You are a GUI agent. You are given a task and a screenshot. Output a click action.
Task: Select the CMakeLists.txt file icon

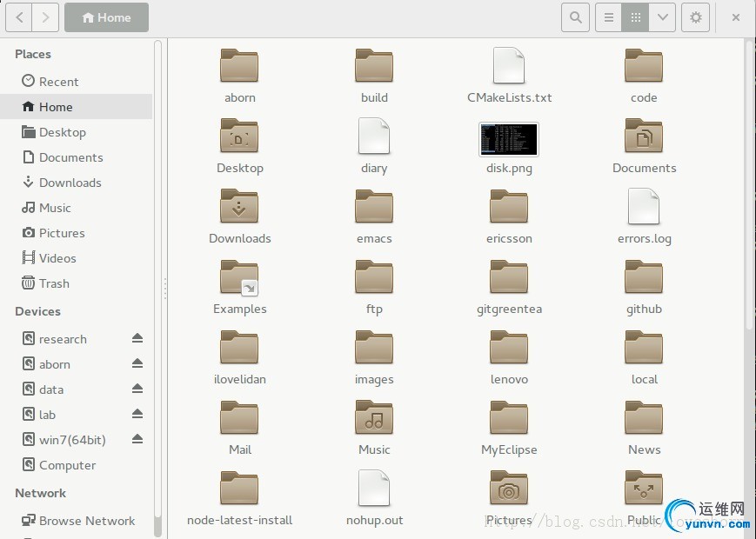point(509,65)
